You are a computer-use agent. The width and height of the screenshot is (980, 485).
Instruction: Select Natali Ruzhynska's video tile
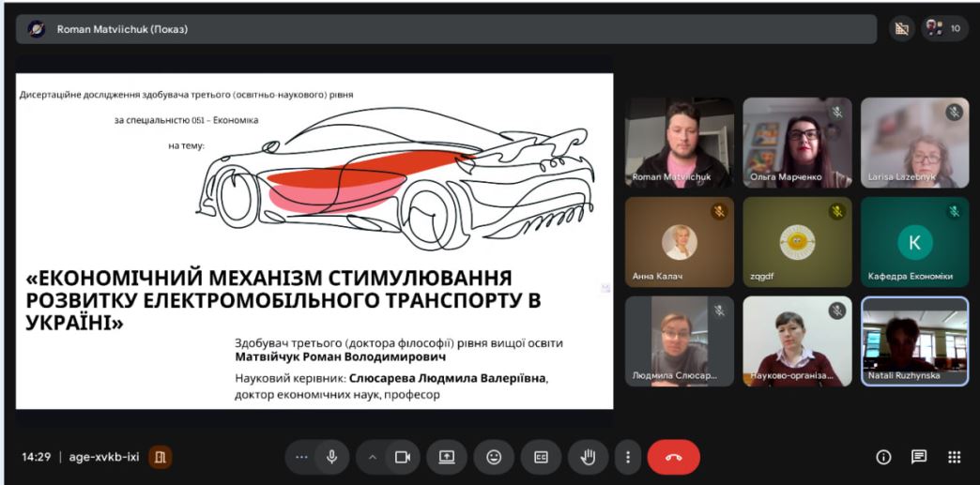coord(914,341)
